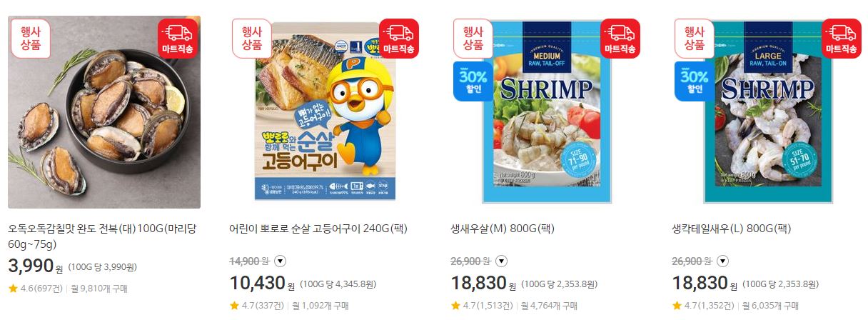Expand price dropdown for 생새우살(M) 800G
The image size is (868, 320).
tap(501, 261)
